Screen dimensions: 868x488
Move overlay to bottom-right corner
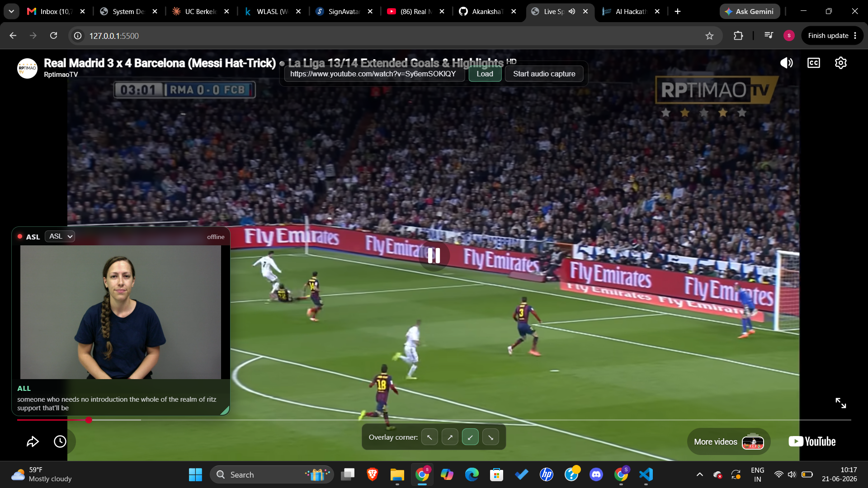[491, 437]
